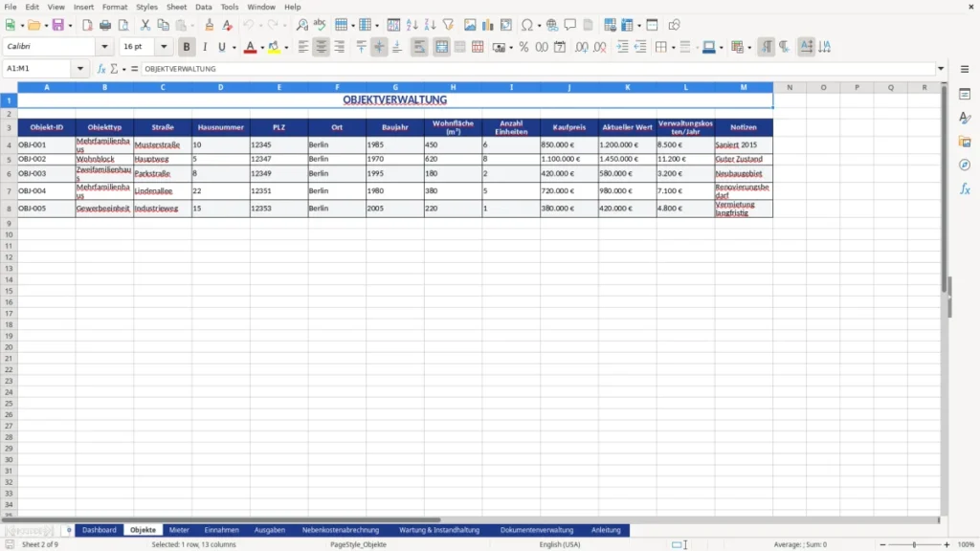Run the spelling check
Screen dimensions: 980x551
(x=320, y=25)
